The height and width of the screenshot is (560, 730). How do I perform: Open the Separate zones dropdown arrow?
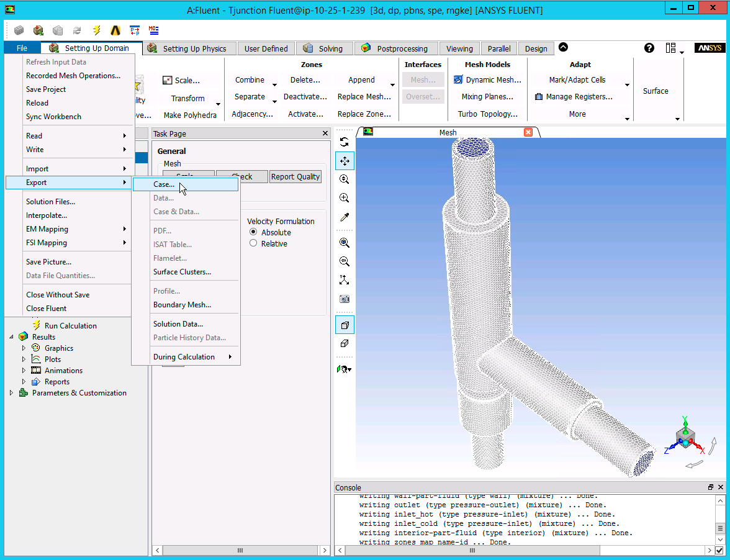pos(274,101)
